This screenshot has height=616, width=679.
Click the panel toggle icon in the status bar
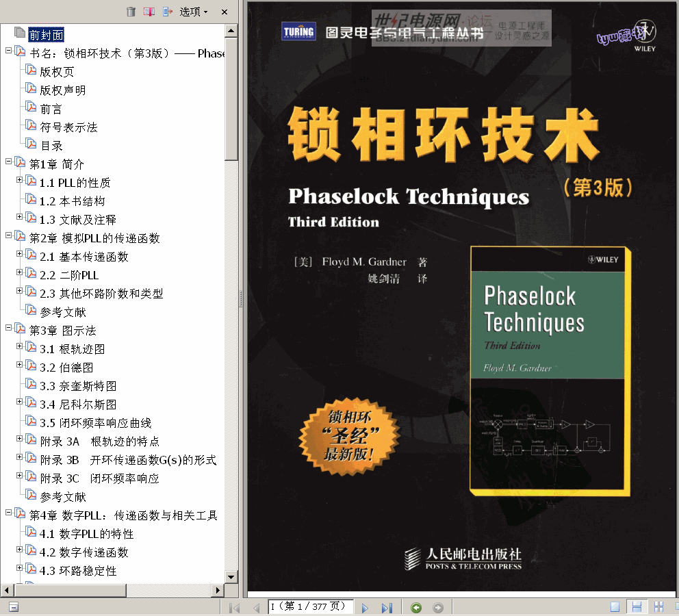point(14,607)
